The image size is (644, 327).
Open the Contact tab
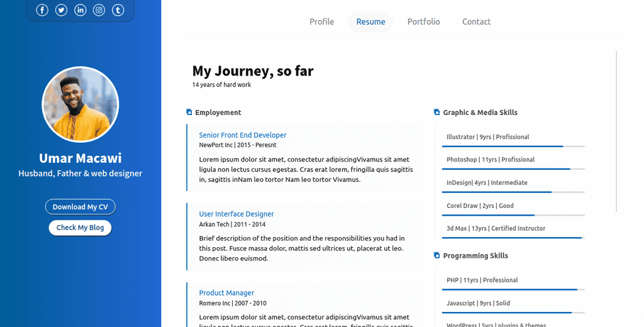(477, 22)
